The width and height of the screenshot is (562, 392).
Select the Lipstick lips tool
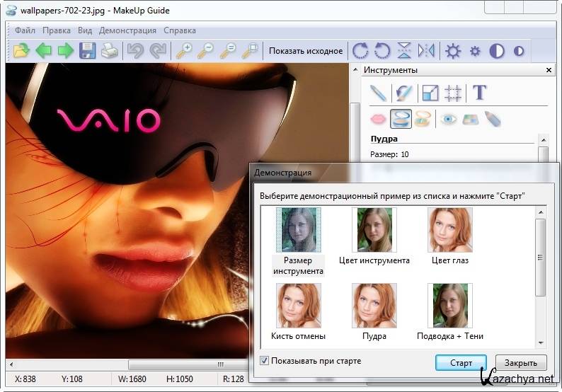(x=379, y=119)
